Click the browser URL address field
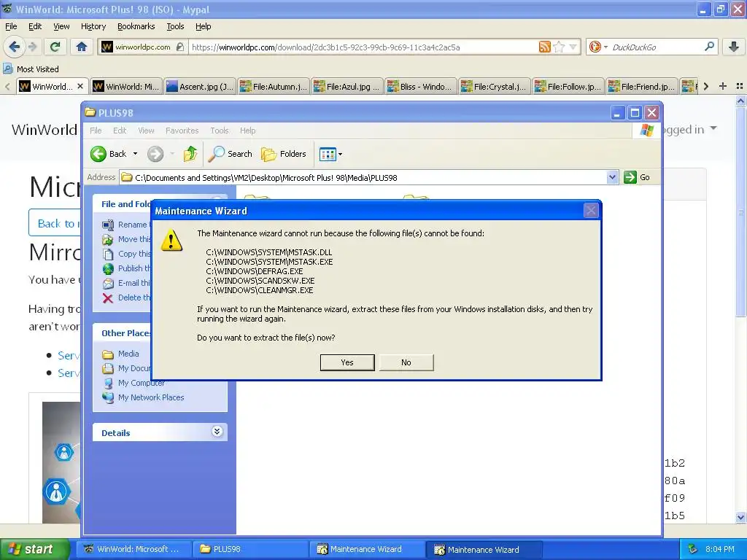Image resolution: width=747 pixels, height=560 pixels. (x=363, y=47)
